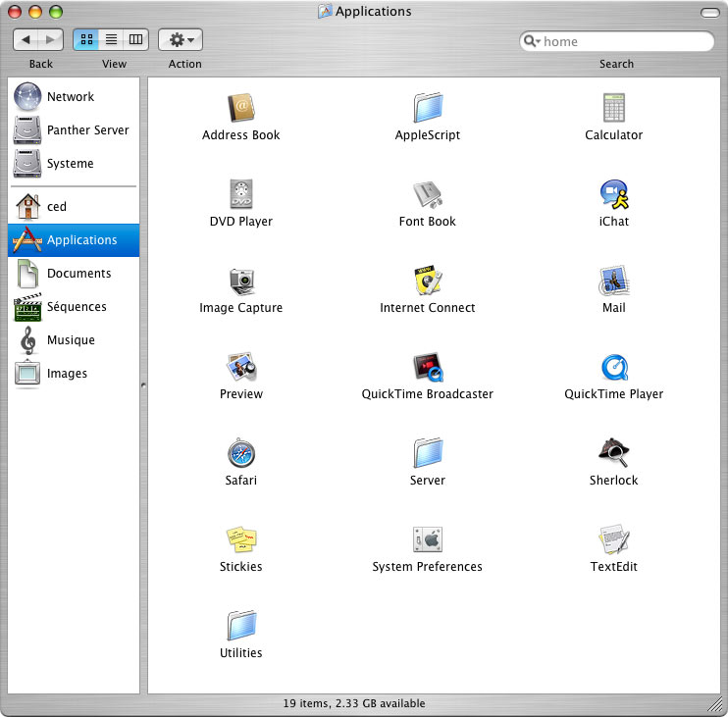The height and width of the screenshot is (717, 728).
Task: Click the 'System Preferences' label text
Action: coord(428,567)
